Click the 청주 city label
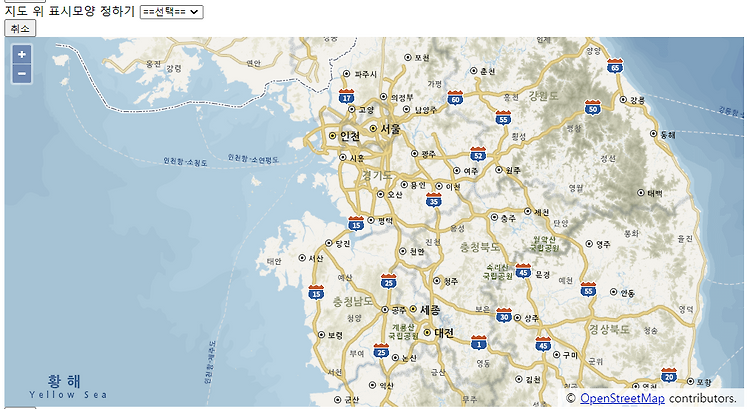Image resolution: width=750 pixels, height=409 pixels. coord(451,281)
